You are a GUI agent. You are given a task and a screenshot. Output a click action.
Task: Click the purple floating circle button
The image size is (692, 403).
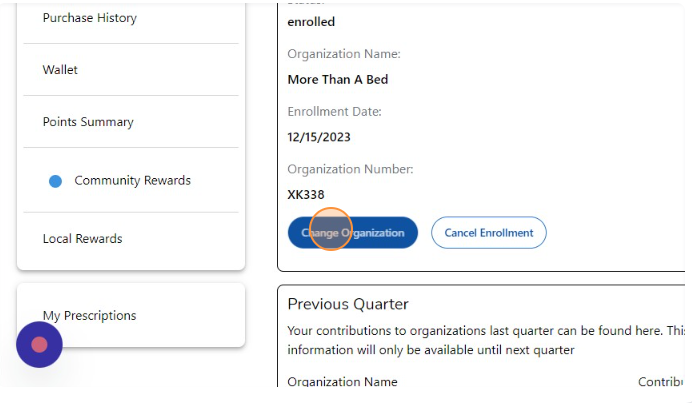tap(39, 344)
